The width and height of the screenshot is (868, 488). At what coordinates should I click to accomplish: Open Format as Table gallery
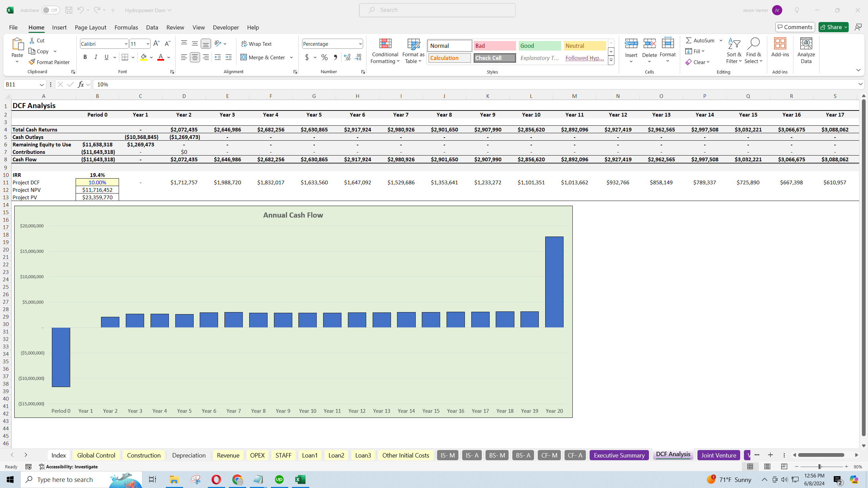[x=413, y=51]
